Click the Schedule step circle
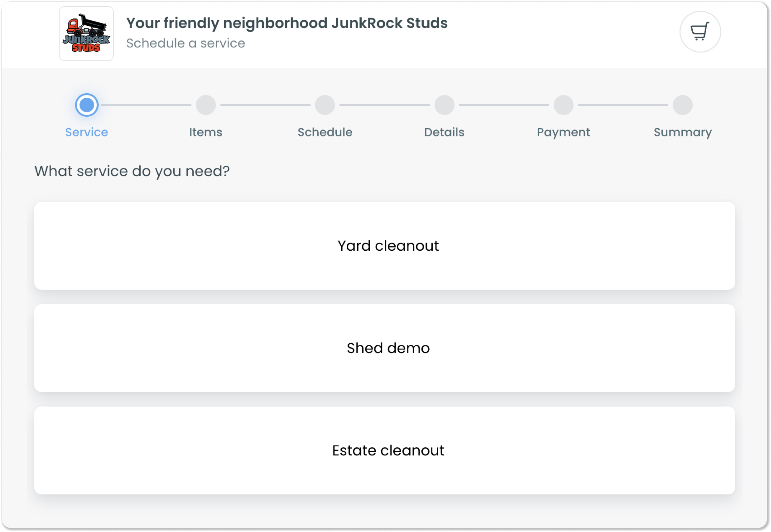 (x=325, y=105)
